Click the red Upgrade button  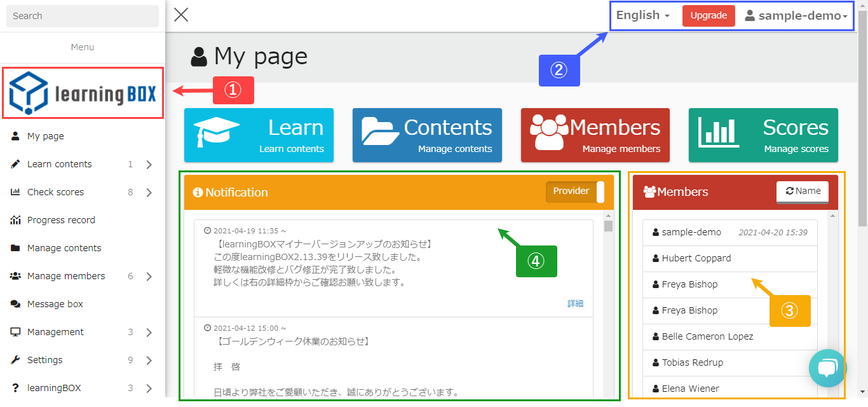[709, 16]
